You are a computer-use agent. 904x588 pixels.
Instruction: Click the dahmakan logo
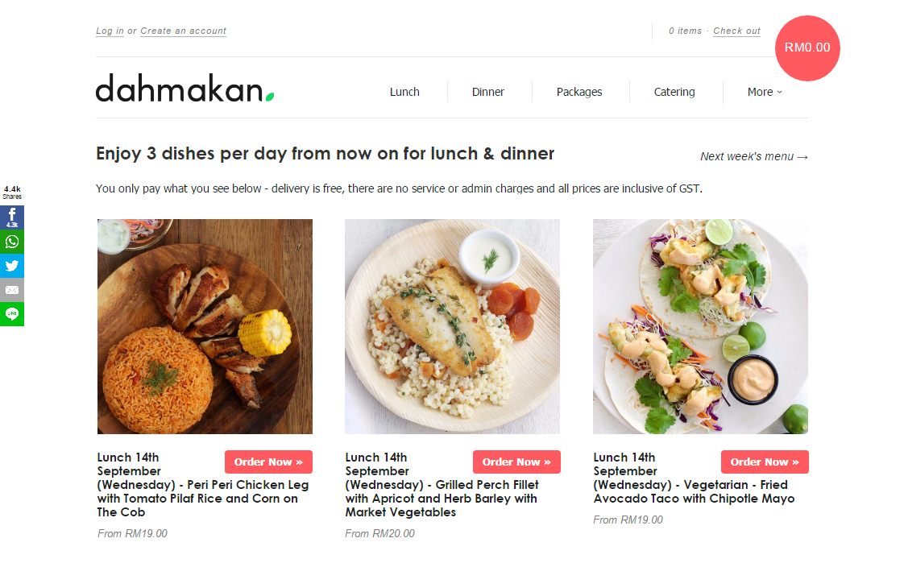pyautogui.click(x=185, y=89)
